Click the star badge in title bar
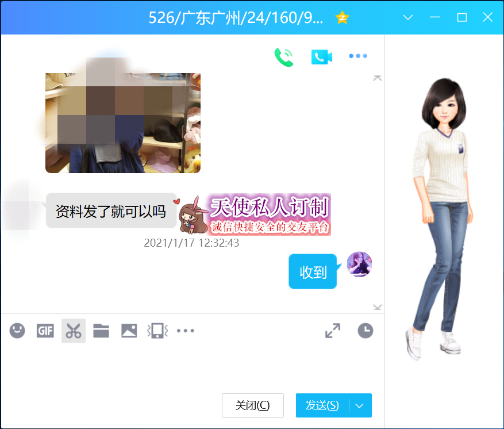This screenshot has width=504, height=429. click(343, 17)
